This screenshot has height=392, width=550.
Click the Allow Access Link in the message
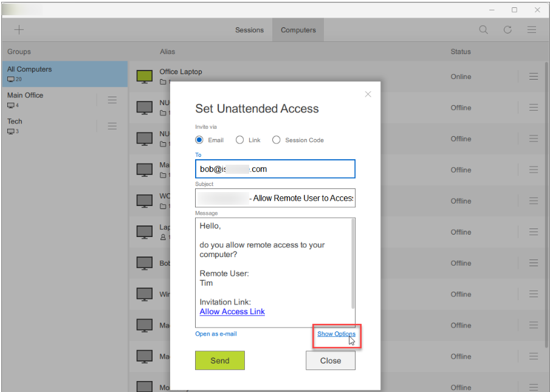232,311
